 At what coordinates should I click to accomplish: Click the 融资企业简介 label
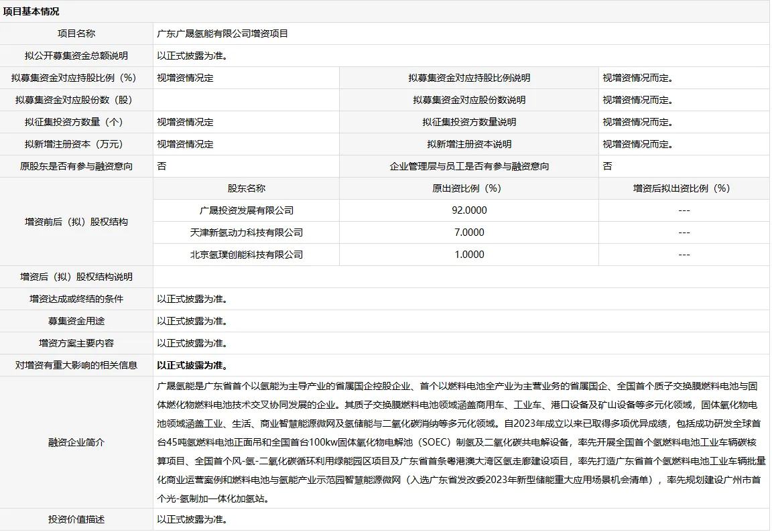pyautogui.click(x=76, y=442)
